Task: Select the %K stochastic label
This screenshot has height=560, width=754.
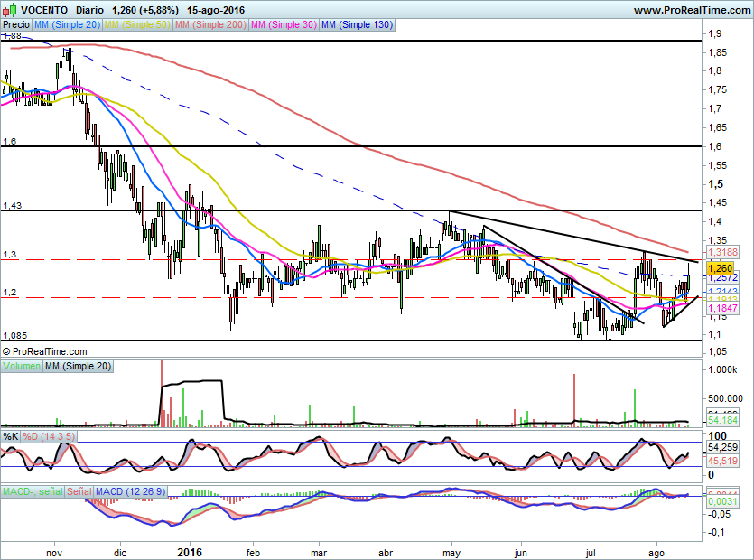Action: (x=11, y=436)
